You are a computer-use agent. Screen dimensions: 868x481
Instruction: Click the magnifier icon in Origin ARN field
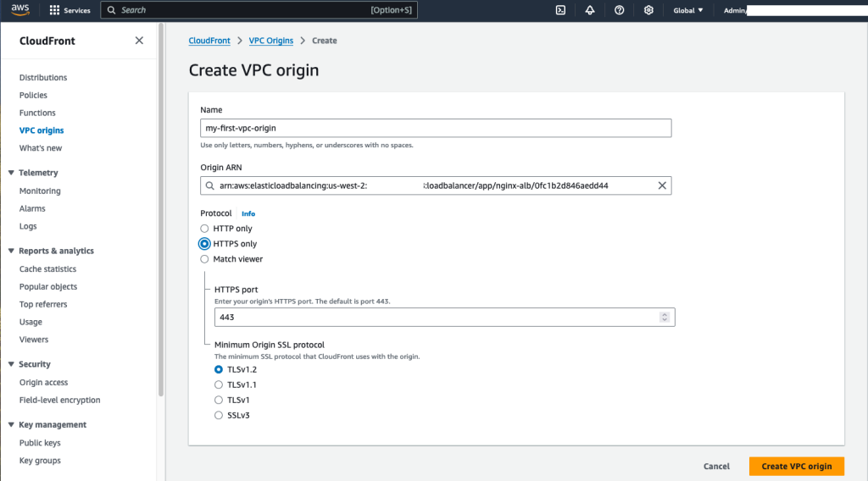coord(210,185)
